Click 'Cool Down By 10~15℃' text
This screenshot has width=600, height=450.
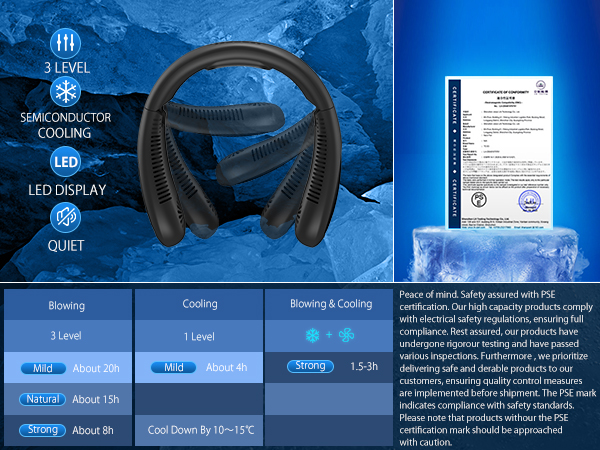201,430
